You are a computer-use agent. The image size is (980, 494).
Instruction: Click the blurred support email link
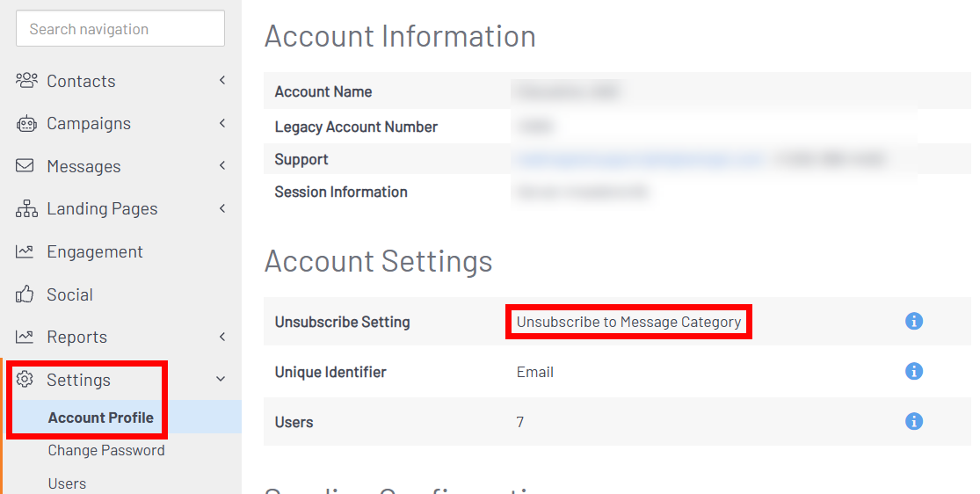(639, 160)
